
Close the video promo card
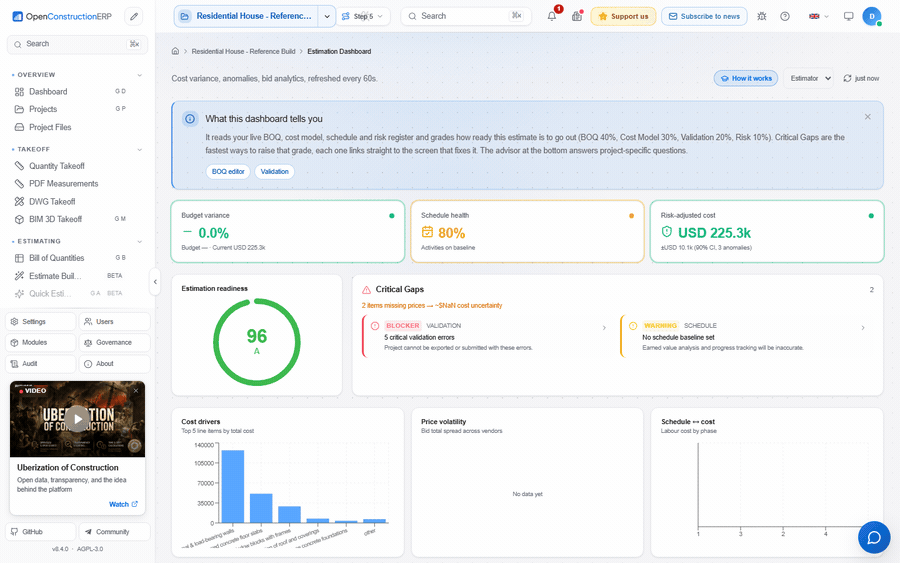[x=136, y=390]
